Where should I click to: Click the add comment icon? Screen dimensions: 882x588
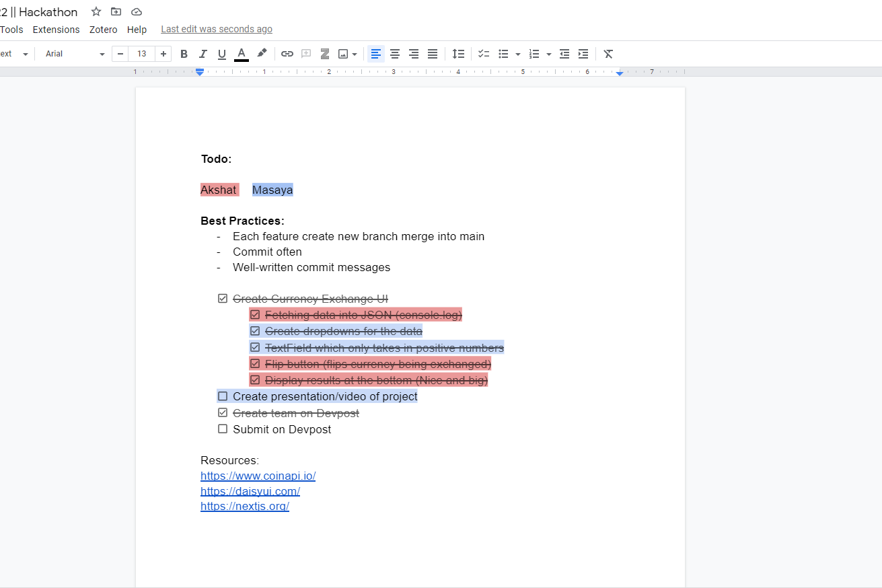[306, 54]
